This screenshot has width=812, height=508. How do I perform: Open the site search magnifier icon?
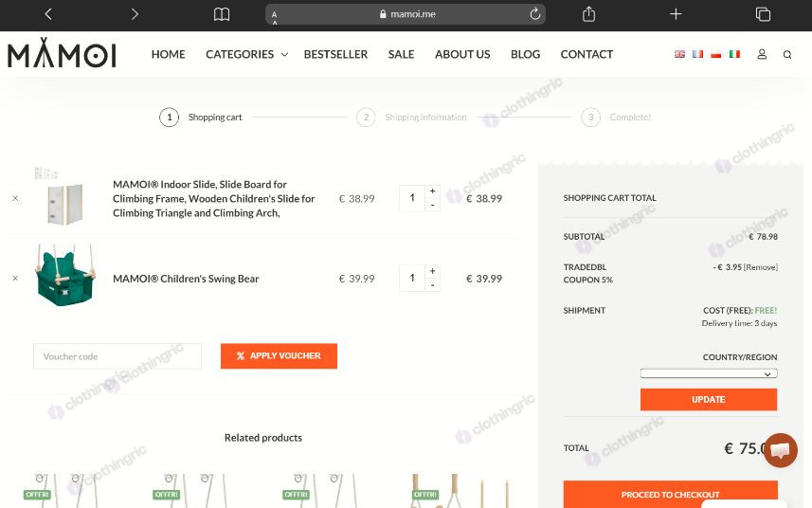click(787, 54)
